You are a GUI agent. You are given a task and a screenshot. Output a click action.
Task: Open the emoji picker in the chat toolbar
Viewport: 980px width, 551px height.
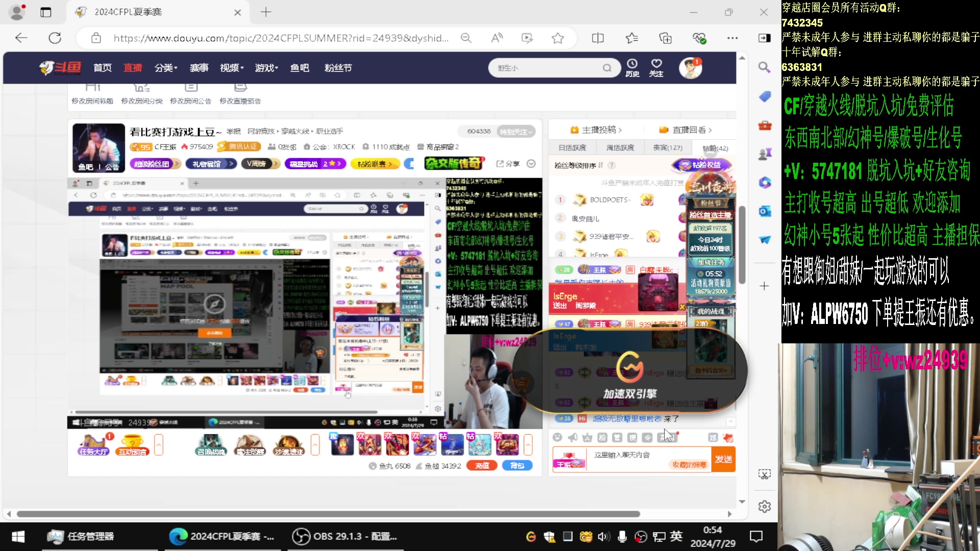[x=558, y=438]
